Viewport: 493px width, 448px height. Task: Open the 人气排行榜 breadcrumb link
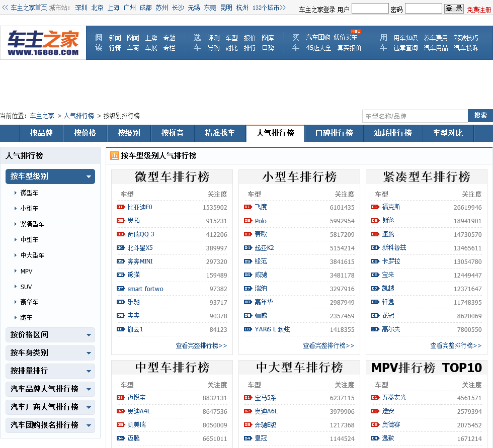(x=79, y=116)
